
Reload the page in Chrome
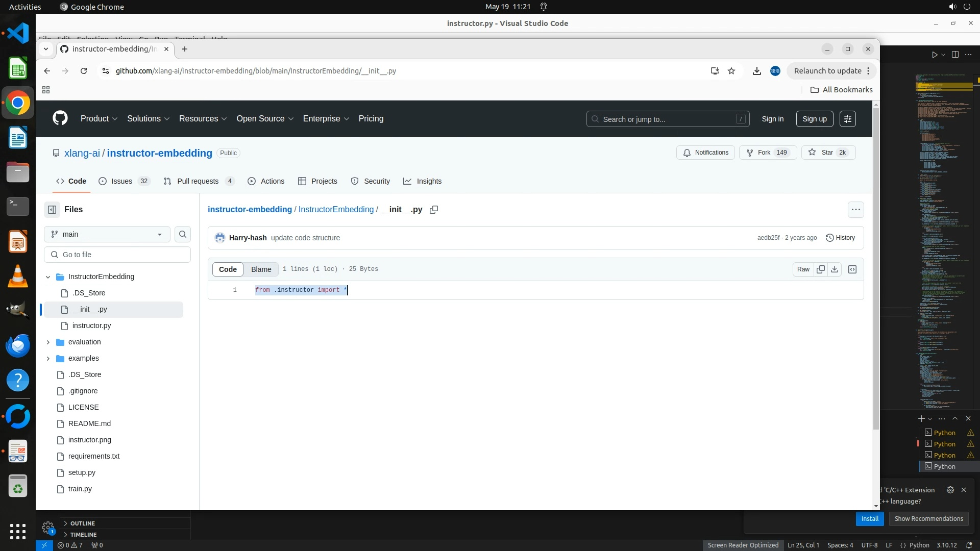(x=84, y=71)
